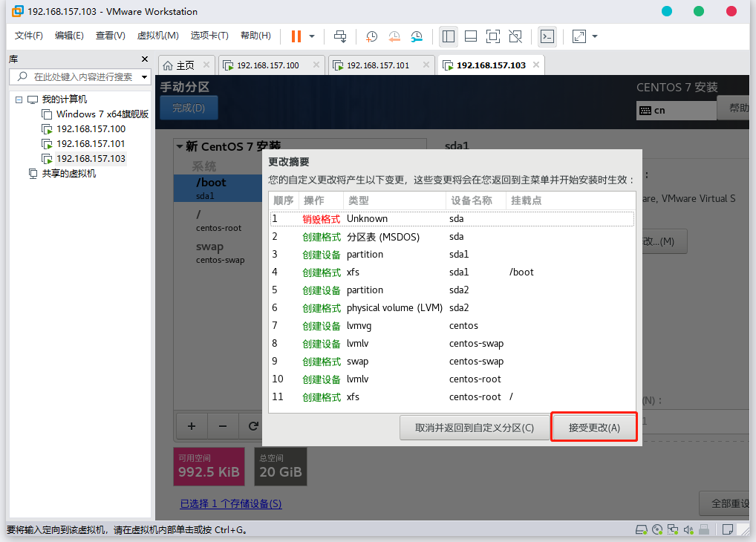Select 192.168.157.101 in library tree
756x542 pixels.
point(91,144)
